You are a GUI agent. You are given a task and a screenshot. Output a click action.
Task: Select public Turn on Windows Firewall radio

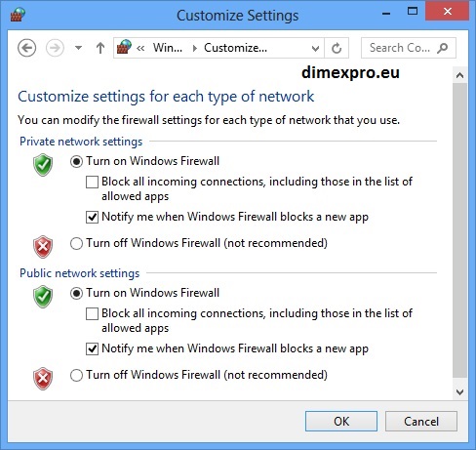click(x=76, y=293)
